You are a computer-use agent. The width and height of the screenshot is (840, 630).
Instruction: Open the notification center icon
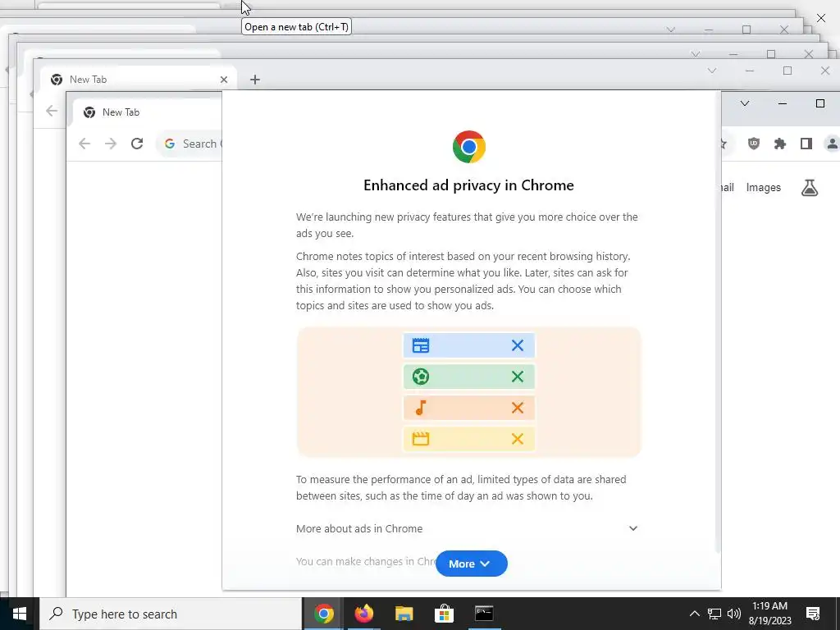click(813, 614)
